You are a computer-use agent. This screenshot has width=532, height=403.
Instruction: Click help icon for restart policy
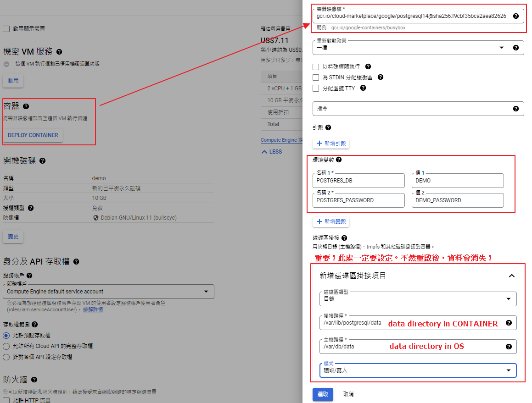(515, 48)
